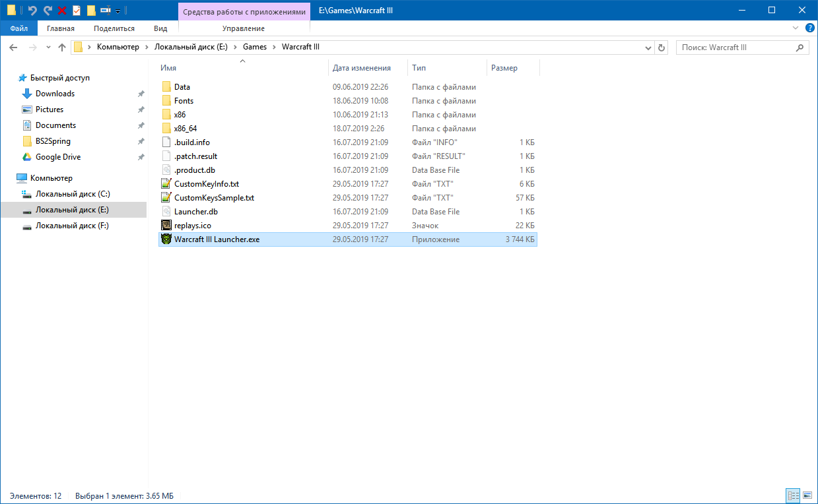This screenshot has height=504, width=818.
Task: Click the Warcraft III Launcher.exe orc icon
Action: pos(166,239)
